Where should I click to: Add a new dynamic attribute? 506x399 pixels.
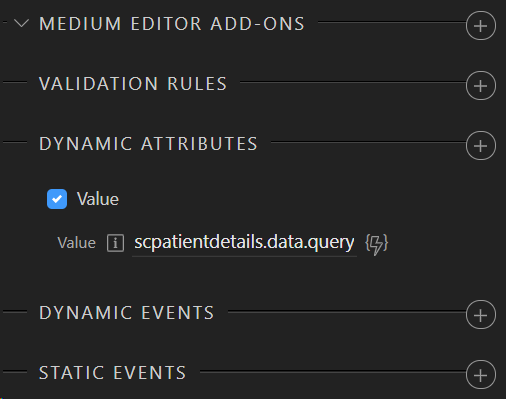[x=481, y=146]
